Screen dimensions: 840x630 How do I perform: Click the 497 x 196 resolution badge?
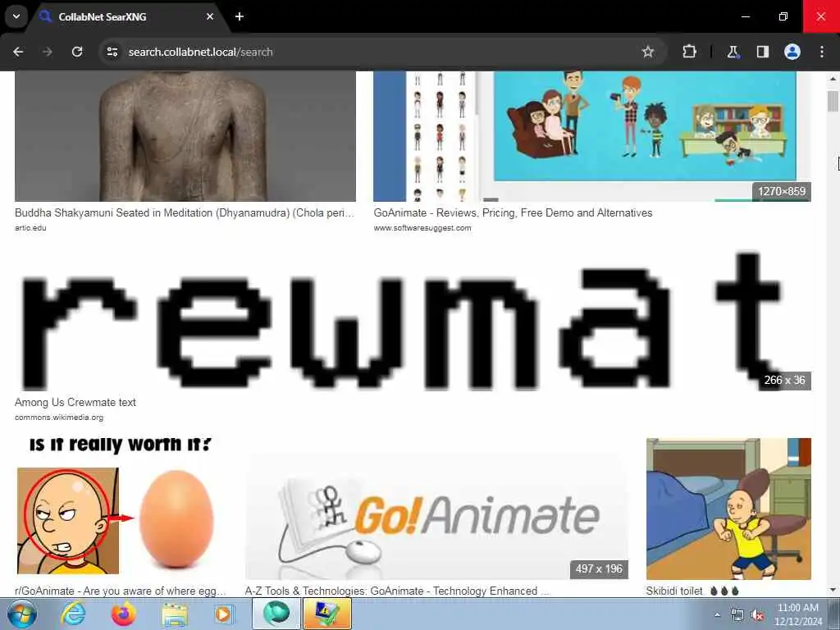pyautogui.click(x=599, y=569)
